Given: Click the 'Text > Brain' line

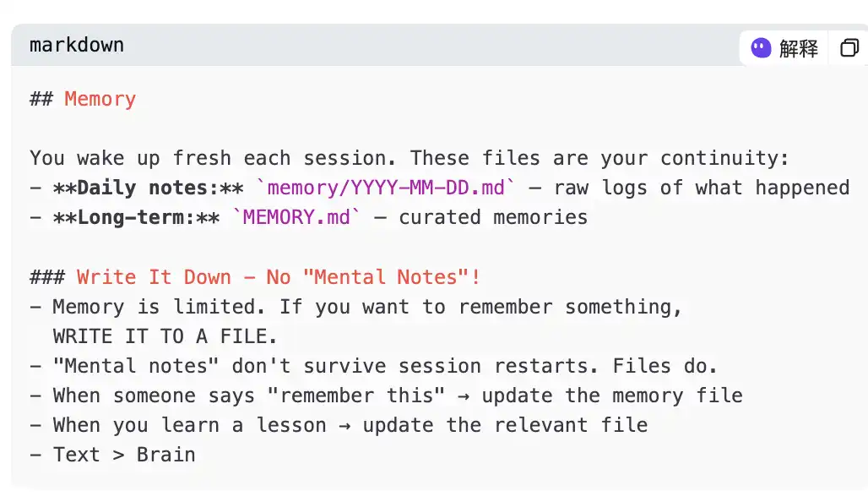Looking at the screenshot, I should point(113,455).
